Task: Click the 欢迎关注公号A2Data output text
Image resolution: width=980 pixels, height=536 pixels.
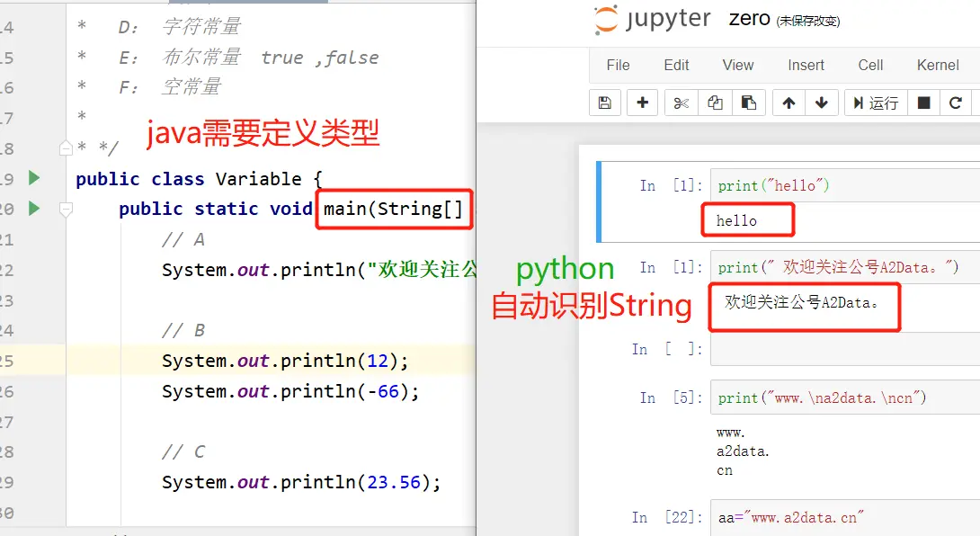Action: pyautogui.click(x=801, y=303)
